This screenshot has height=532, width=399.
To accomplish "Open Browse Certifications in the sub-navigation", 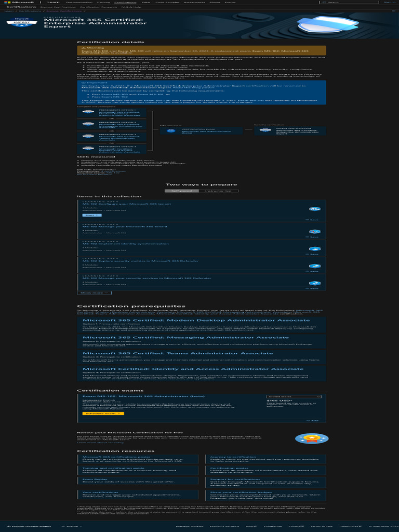I will point(58,7).
